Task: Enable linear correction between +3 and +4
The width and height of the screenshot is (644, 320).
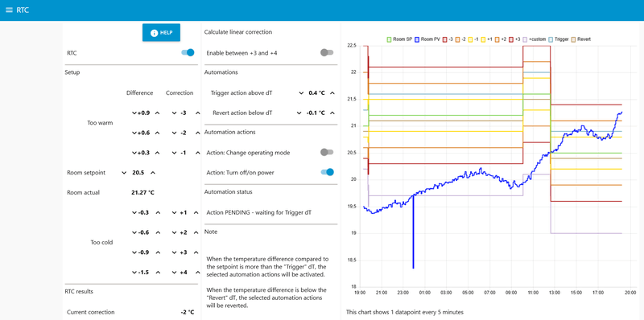Action: tap(327, 52)
